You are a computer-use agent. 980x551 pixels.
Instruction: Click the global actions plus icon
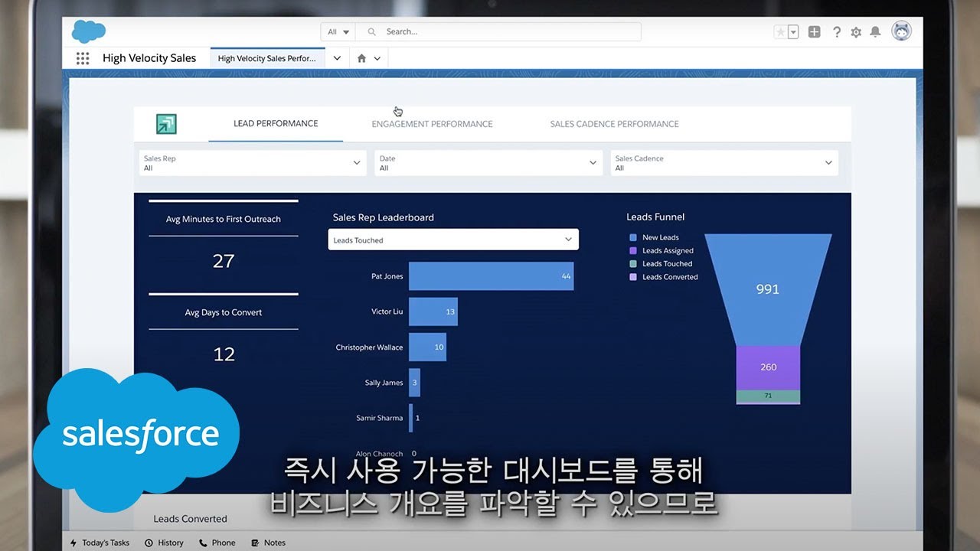(x=815, y=32)
